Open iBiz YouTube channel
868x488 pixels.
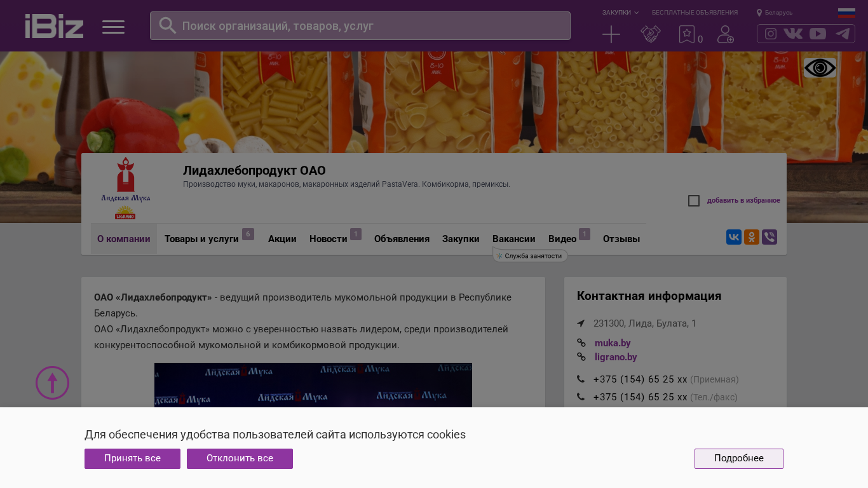point(818,34)
